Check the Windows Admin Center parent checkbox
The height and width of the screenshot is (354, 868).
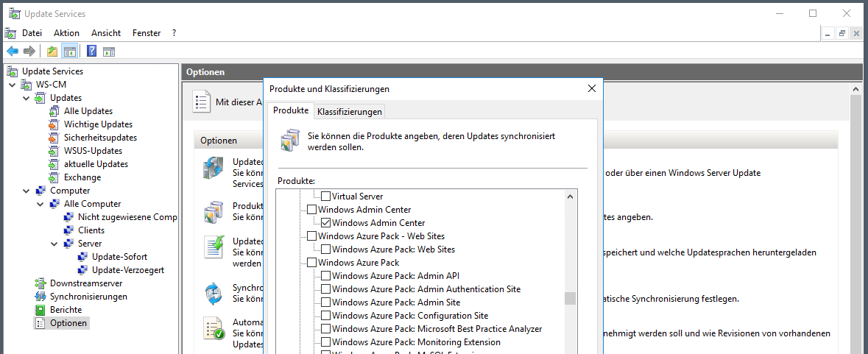coord(311,210)
